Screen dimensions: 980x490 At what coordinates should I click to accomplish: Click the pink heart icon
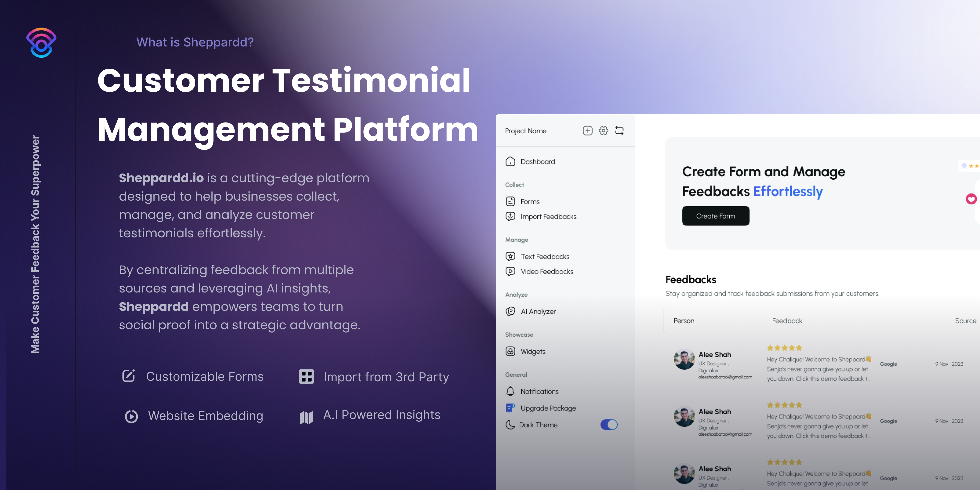click(971, 199)
